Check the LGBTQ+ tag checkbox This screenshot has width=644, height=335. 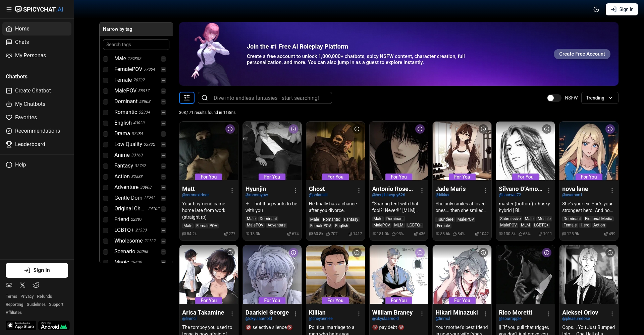click(x=106, y=230)
